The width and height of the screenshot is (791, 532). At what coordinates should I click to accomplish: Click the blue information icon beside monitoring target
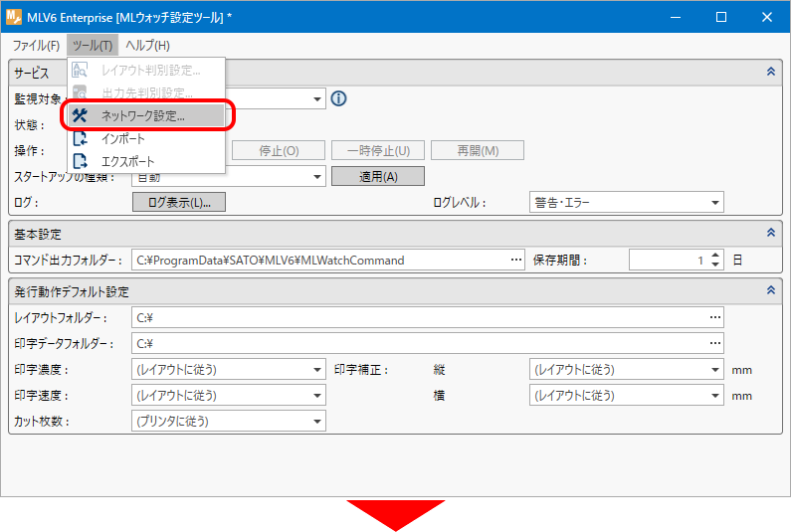(338, 98)
